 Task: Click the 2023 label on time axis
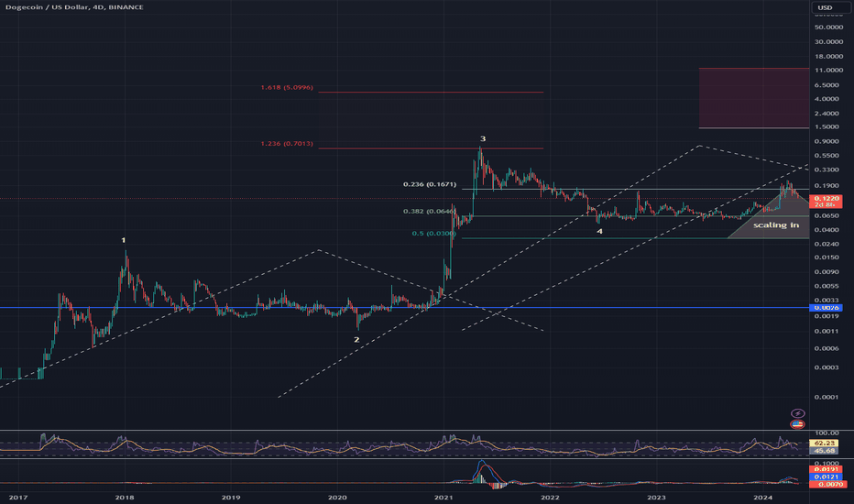point(656,498)
